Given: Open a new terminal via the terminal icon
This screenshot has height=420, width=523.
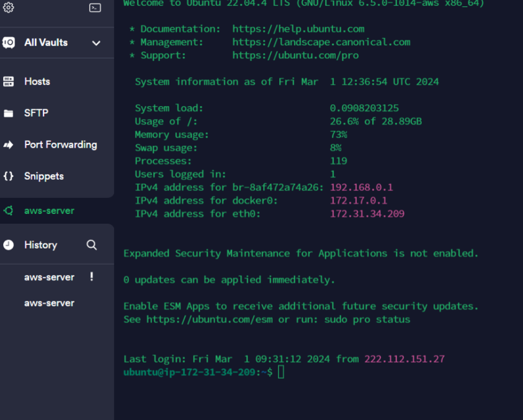Looking at the screenshot, I should coord(94,9).
